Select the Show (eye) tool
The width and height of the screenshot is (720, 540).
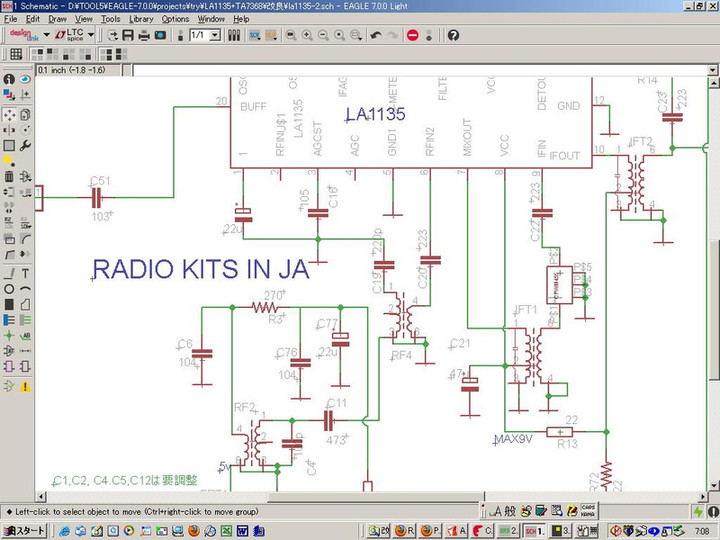coord(24,79)
